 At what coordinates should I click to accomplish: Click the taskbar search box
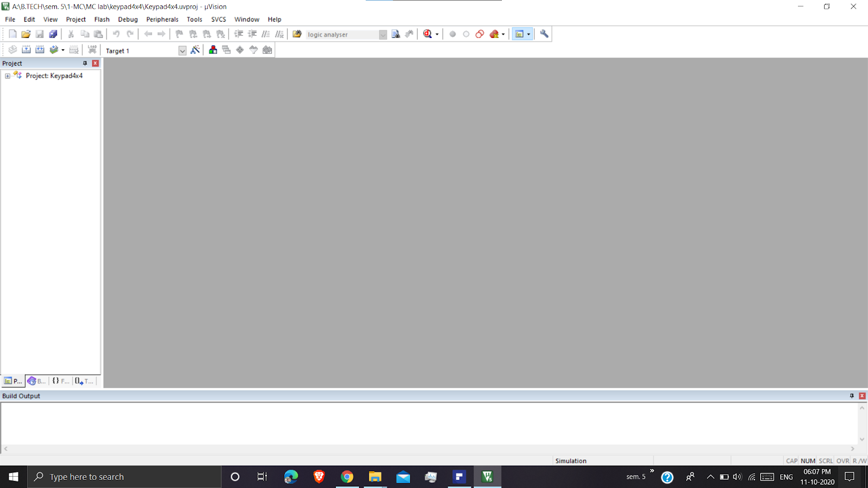124,477
